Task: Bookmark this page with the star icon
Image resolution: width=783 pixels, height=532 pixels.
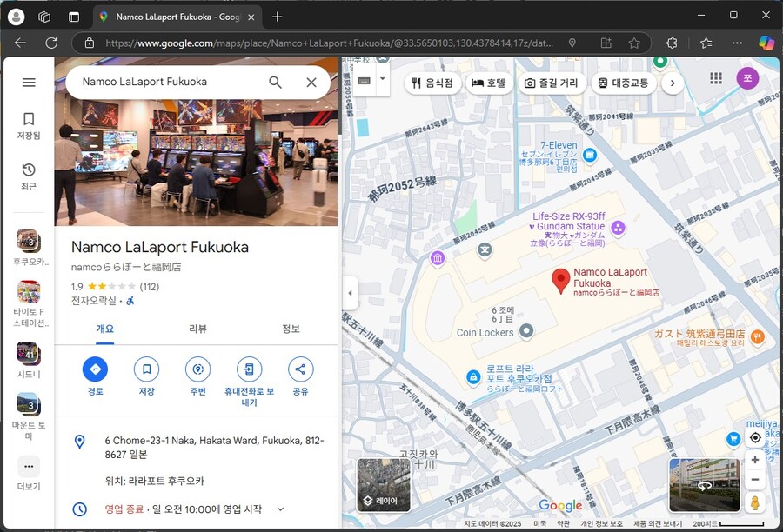Action: [634, 43]
